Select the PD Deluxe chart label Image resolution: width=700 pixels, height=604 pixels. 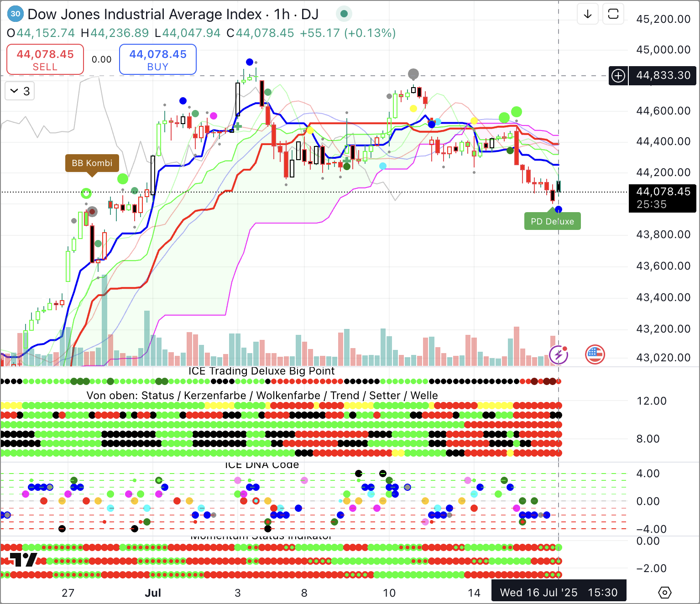tap(552, 222)
